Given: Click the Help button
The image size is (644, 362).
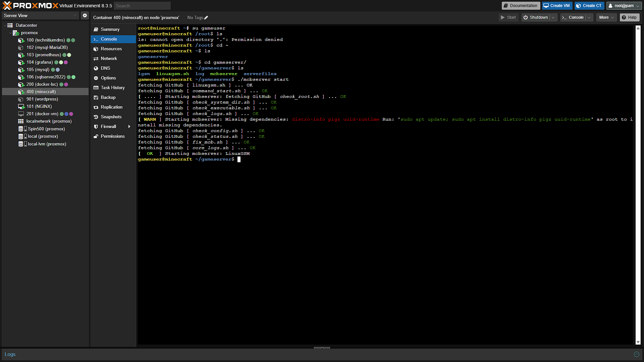Looking at the screenshot, I should [x=630, y=17].
